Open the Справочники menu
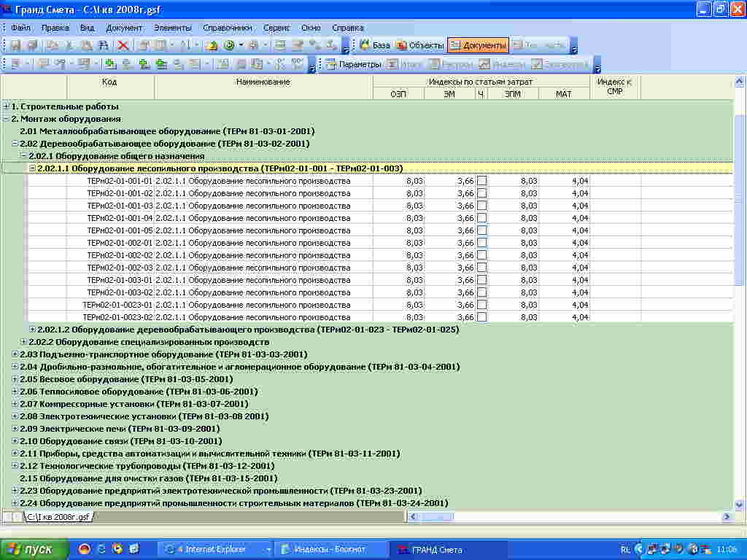Viewport: 747px width, 560px height. (x=227, y=28)
